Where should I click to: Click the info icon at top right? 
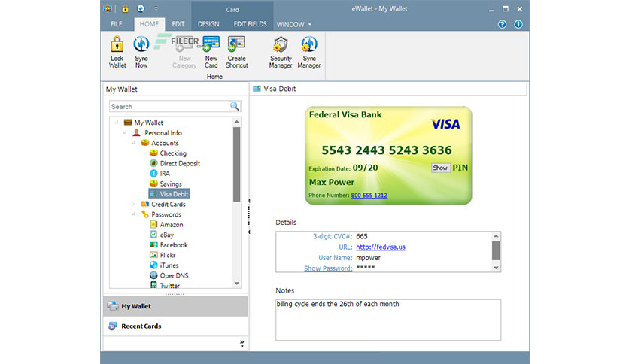point(518,24)
